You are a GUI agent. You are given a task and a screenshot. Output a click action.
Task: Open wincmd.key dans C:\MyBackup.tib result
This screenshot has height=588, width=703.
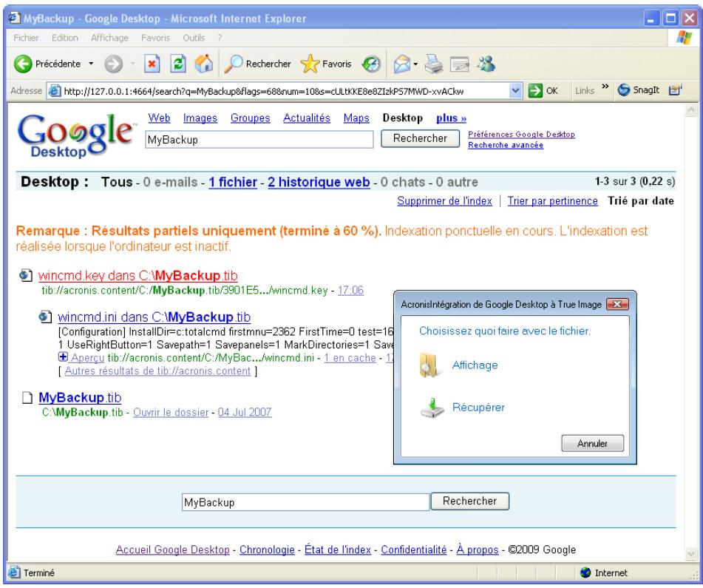click(138, 275)
